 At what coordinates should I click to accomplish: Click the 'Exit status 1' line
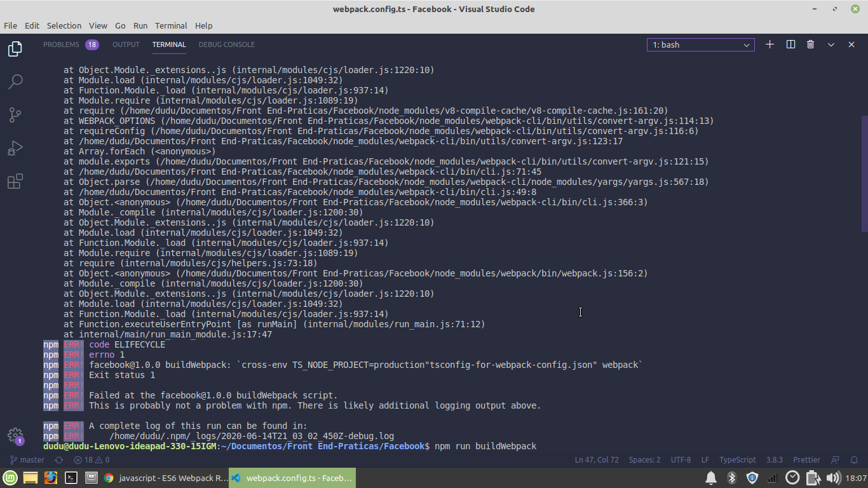(x=122, y=375)
